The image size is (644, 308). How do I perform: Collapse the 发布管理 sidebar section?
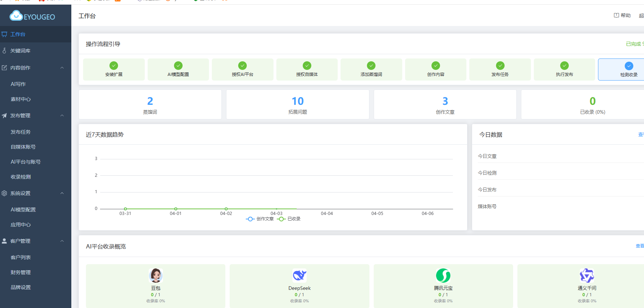coord(62,115)
